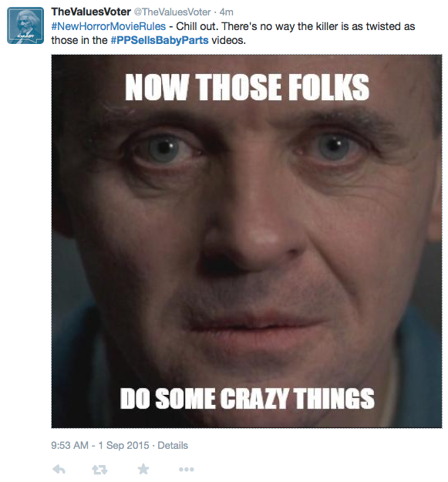Click the NOW THOSE FOLKS caption on image
This screenshot has width=448, height=482.
247,87
